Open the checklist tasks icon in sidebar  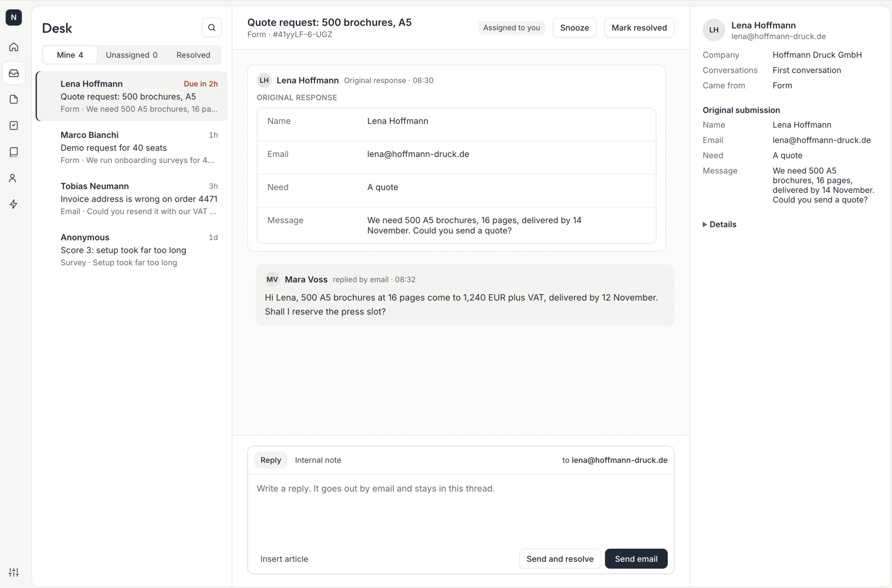click(13, 125)
